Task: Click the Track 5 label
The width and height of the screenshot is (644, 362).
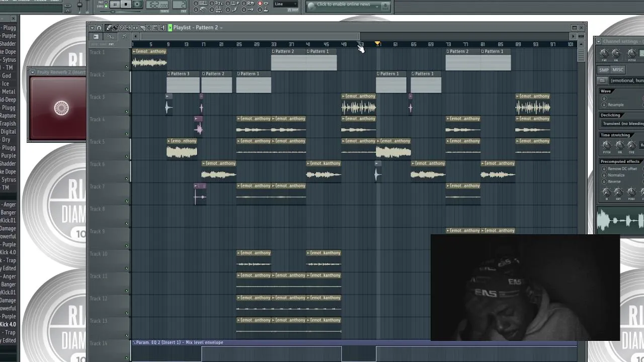Action: [x=97, y=142]
